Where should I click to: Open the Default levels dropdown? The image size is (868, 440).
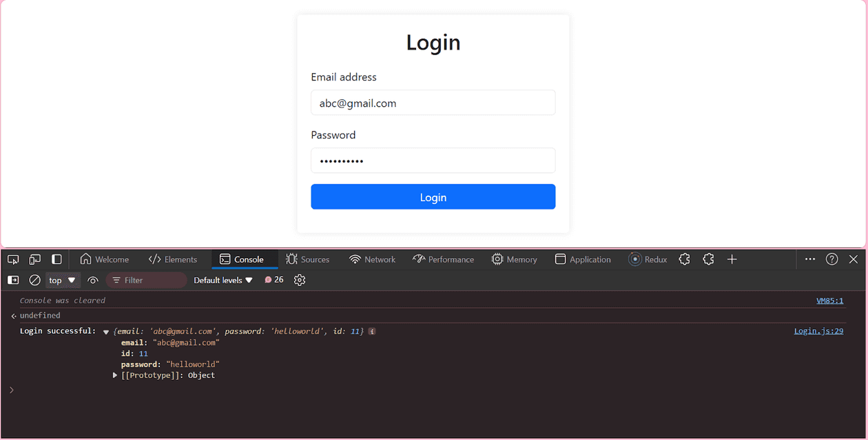pyautogui.click(x=222, y=280)
